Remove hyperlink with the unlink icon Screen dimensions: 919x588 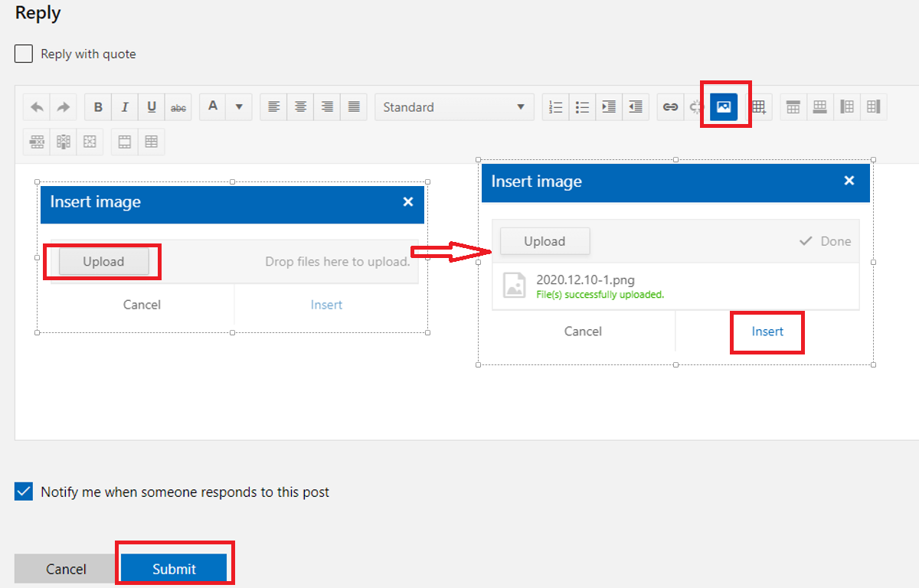pos(695,107)
